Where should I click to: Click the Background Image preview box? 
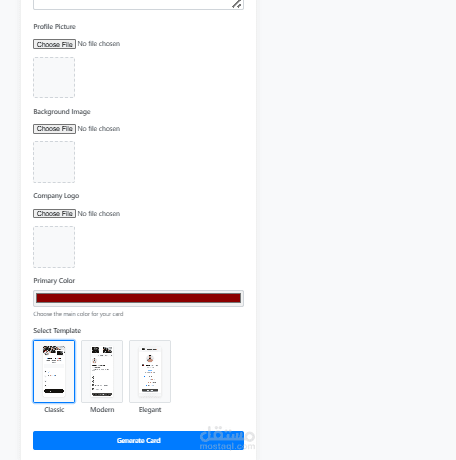(x=54, y=162)
